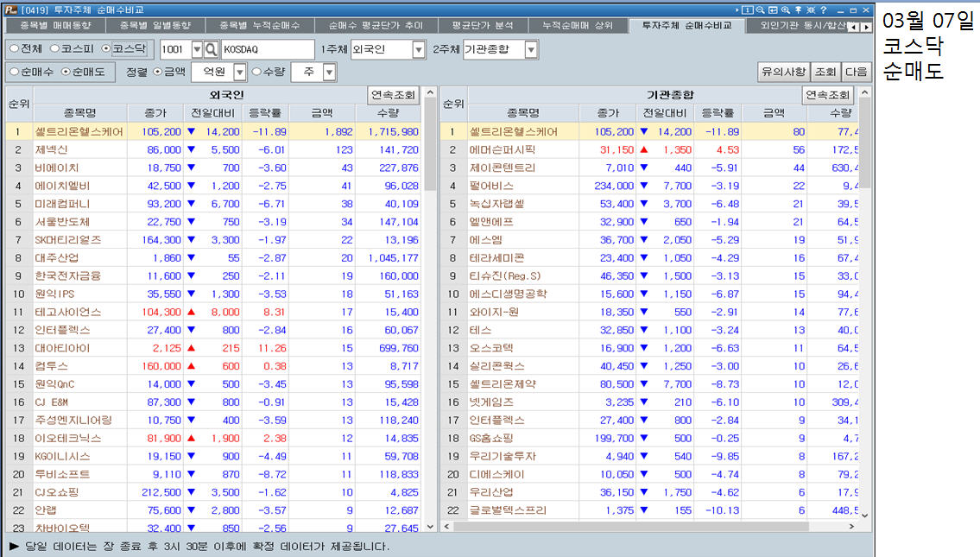
Task: Click the magnifier search icon beside code 1001
Action: click(x=211, y=50)
